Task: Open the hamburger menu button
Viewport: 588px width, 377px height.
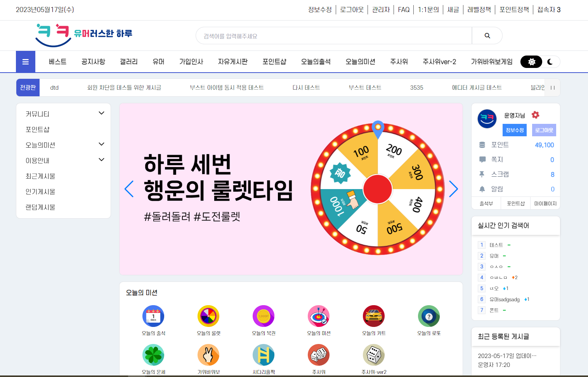Action: (26, 62)
